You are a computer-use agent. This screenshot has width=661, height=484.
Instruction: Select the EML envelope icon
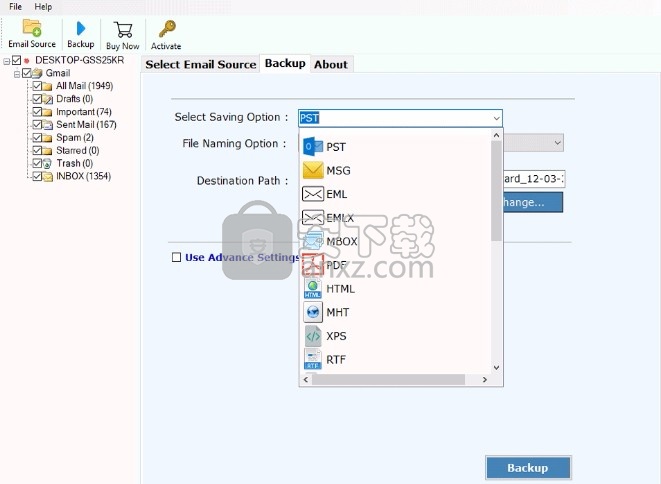click(x=313, y=194)
